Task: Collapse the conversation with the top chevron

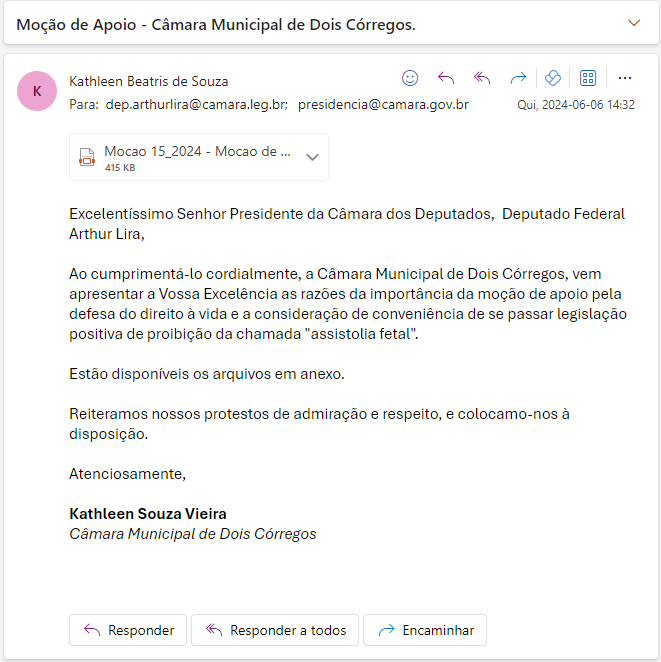Action: point(633,23)
